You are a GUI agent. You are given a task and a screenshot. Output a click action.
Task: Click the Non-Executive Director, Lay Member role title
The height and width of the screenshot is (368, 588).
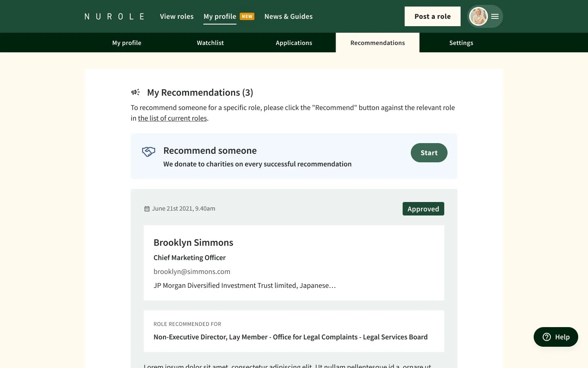291,337
